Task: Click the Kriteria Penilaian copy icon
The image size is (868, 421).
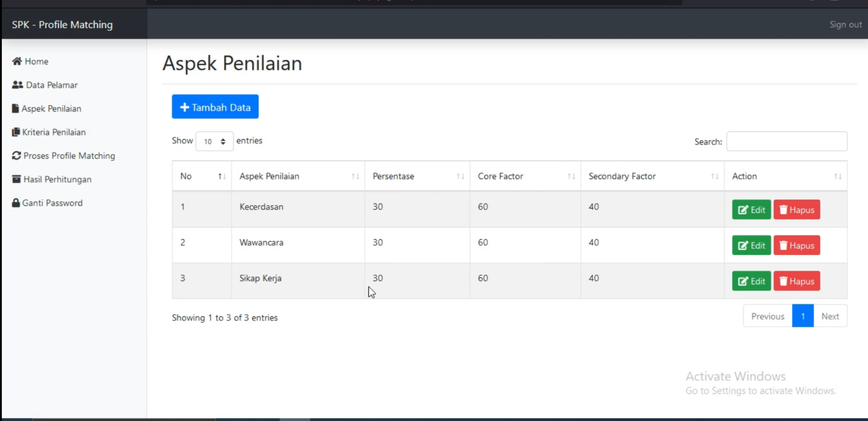Action: (x=16, y=132)
